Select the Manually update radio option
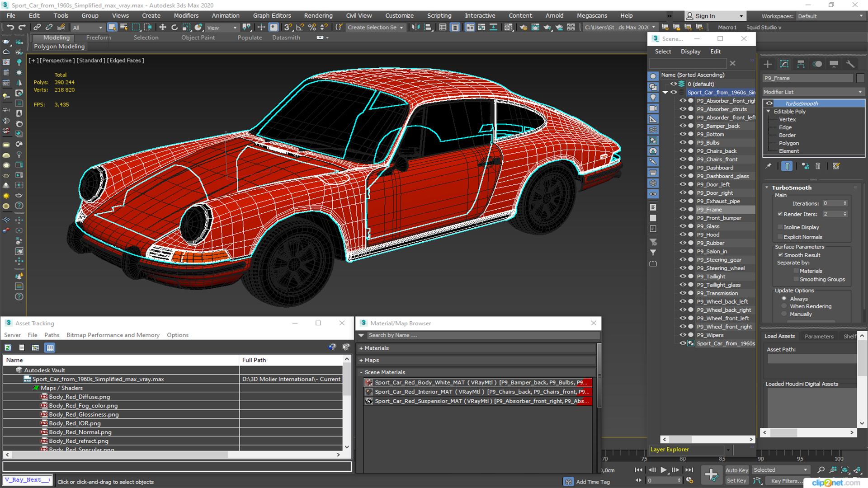The image size is (868, 488). tap(784, 314)
